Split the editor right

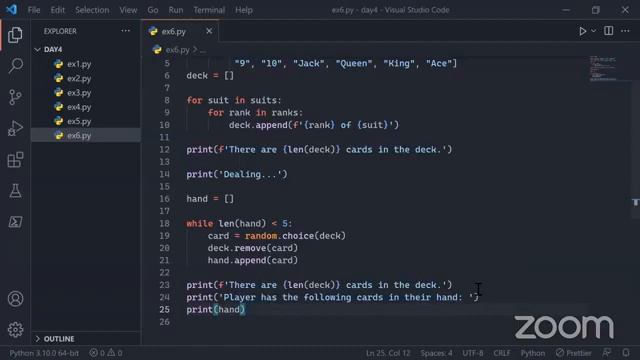tap(608, 31)
